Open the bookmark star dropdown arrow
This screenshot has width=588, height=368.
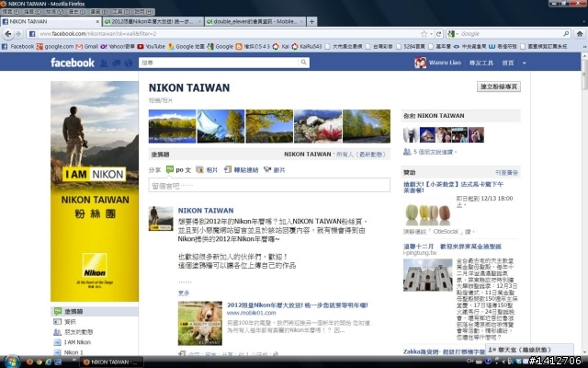click(431, 34)
